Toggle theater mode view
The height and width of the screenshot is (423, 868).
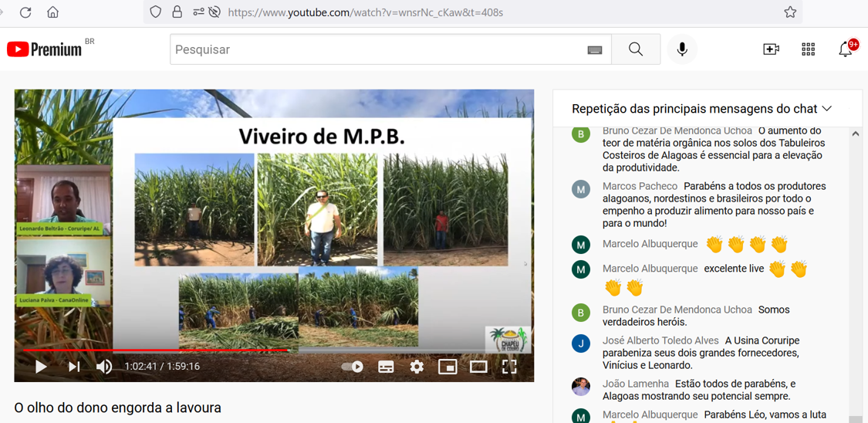[x=478, y=367]
